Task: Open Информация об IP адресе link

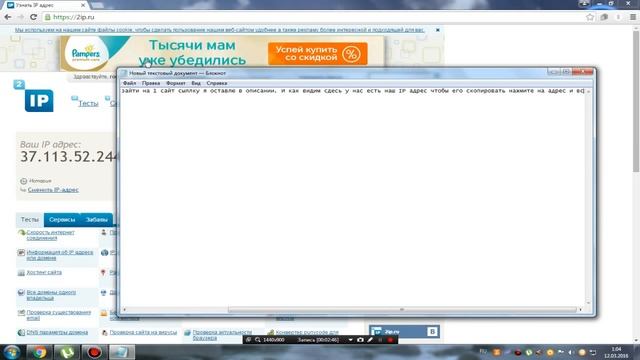Action: coord(60,255)
